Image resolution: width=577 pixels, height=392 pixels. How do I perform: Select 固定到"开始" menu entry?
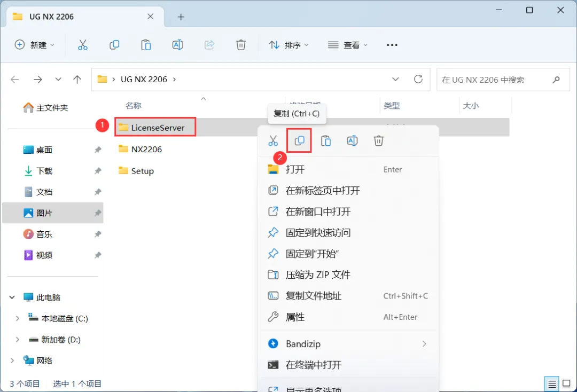[348, 254]
